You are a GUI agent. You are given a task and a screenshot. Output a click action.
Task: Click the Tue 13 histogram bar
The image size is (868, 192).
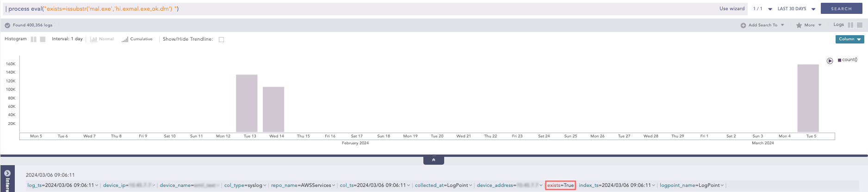coord(247,103)
